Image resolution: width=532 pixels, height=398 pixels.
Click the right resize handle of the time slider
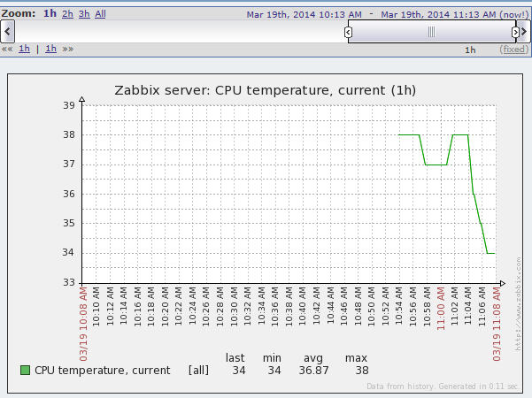tap(515, 32)
